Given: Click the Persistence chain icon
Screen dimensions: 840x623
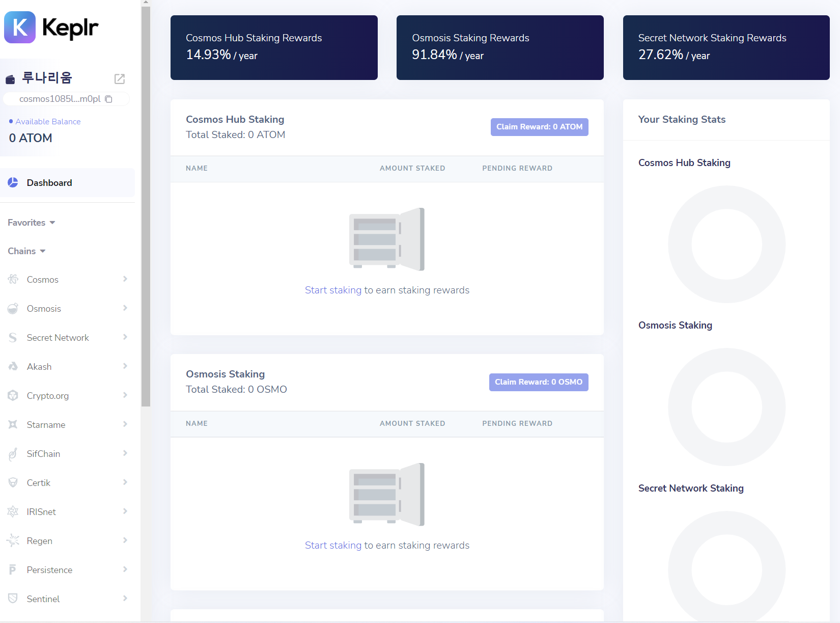Looking at the screenshot, I should point(13,570).
